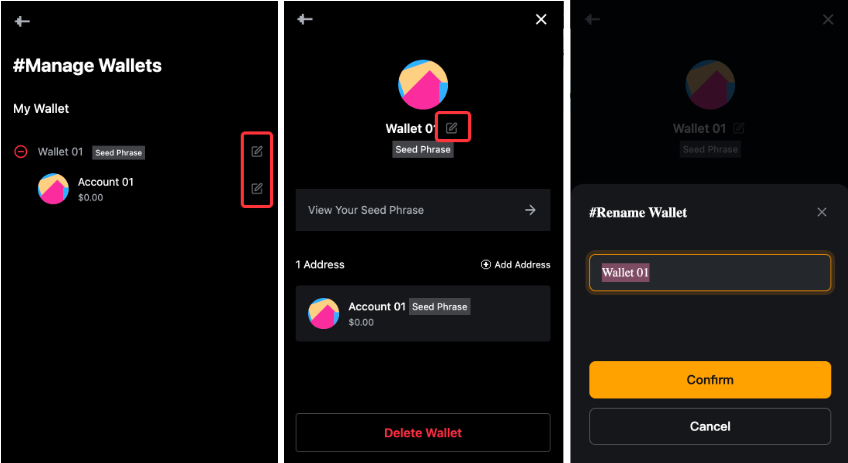Viewport: 848px width, 463px height.
Task: Click pencil icon beside Wallet 01 title
Action: pos(452,128)
